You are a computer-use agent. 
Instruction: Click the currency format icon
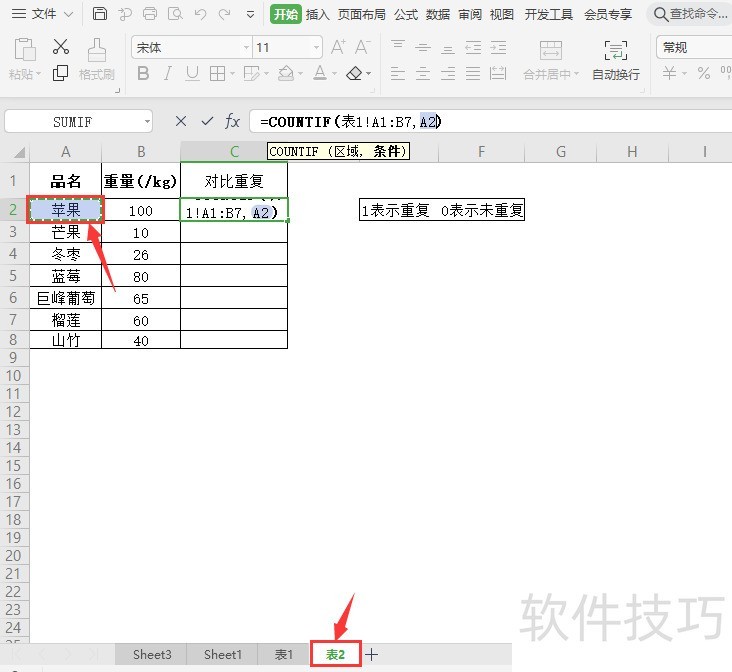pyautogui.click(x=669, y=73)
